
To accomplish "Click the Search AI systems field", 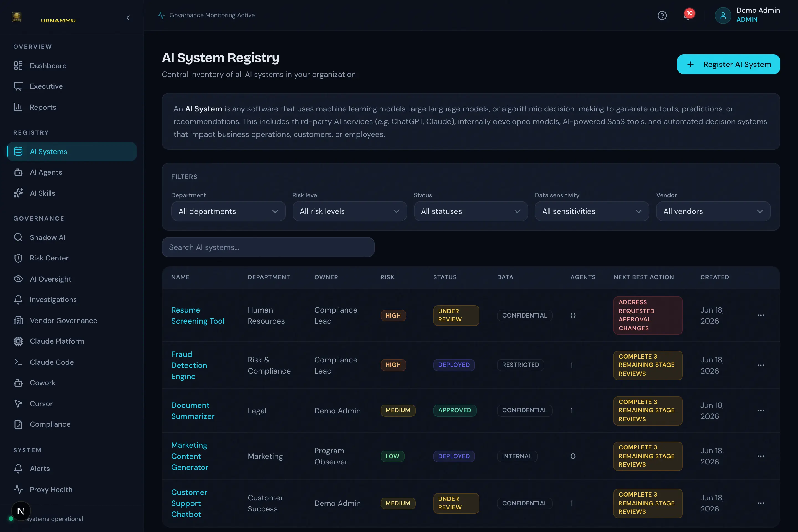I will pos(268,247).
